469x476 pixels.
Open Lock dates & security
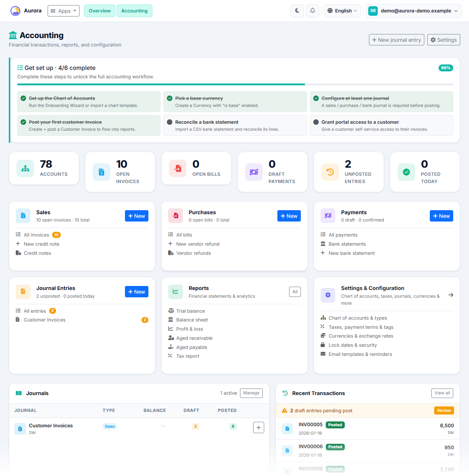352,345
